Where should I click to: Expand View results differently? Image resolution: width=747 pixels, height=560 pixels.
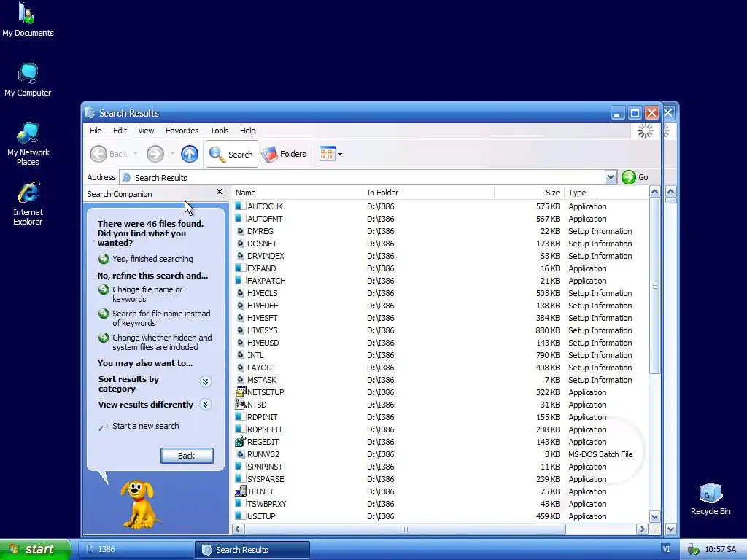(205, 404)
